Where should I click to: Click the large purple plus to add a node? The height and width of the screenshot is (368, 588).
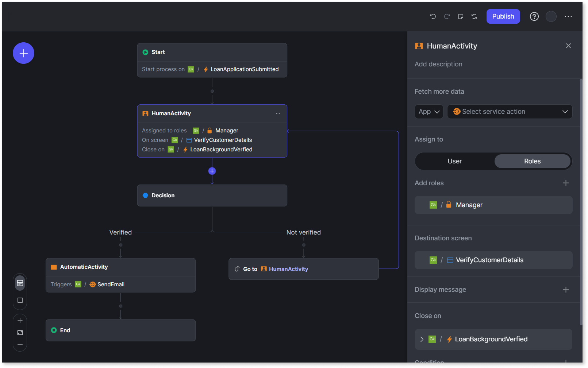point(23,53)
